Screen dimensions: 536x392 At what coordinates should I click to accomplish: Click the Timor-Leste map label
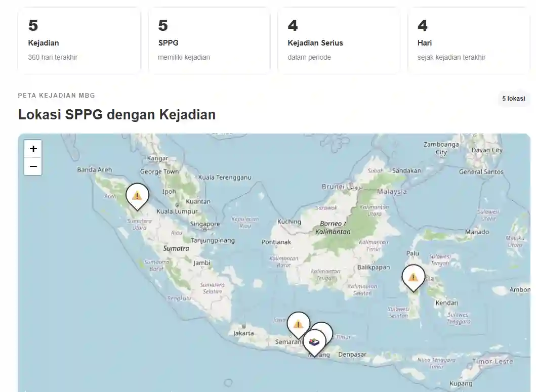[492, 361]
